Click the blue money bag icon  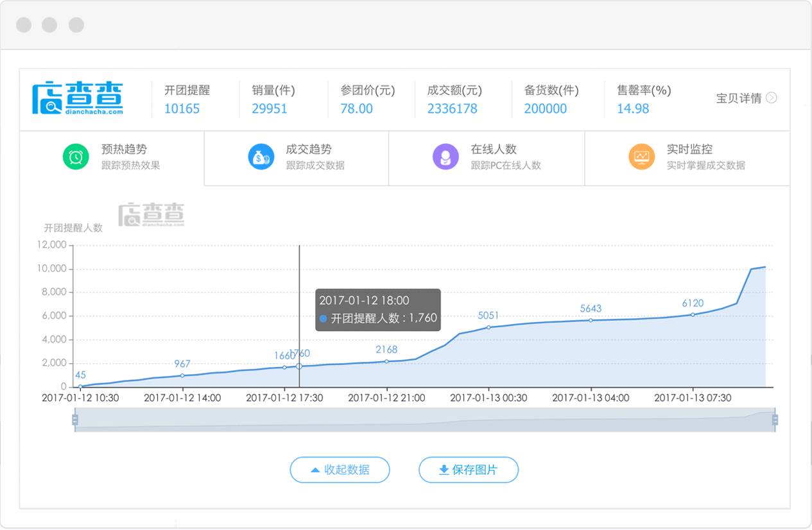pos(261,157)
